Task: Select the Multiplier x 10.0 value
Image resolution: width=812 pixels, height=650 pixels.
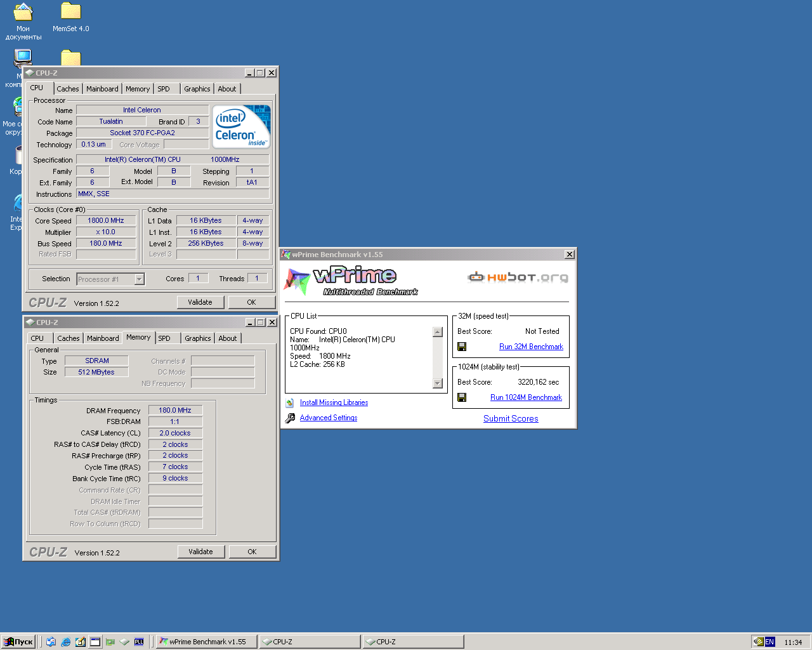Action: point(106,232)
